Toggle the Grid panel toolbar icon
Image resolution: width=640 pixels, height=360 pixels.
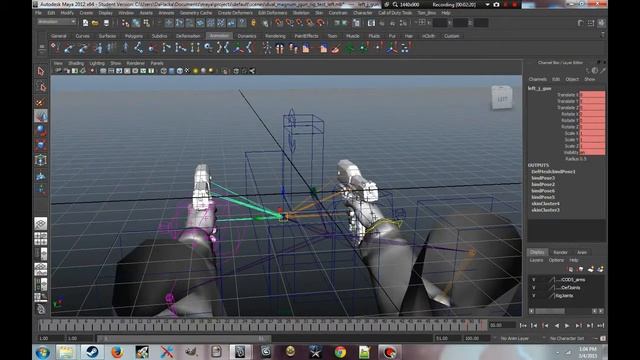(103, 71)
